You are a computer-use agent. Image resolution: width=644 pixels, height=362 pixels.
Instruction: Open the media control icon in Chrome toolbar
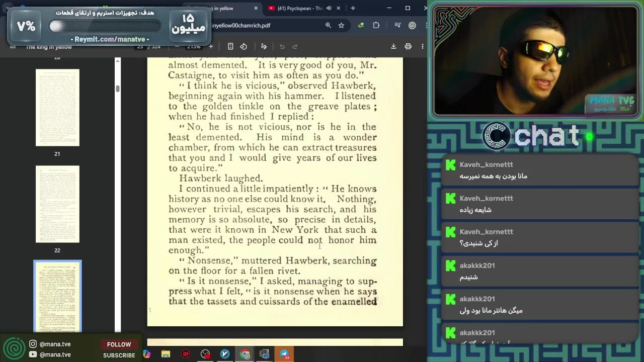(398, 25)
